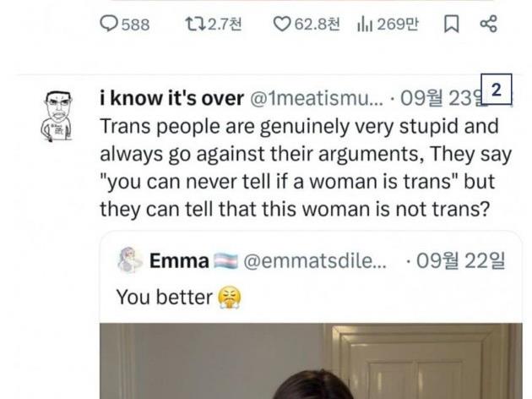The height and width of the screenshot is (399, 532).
Task: Click the @emmatsdile... handle
Action: [315, 261]
